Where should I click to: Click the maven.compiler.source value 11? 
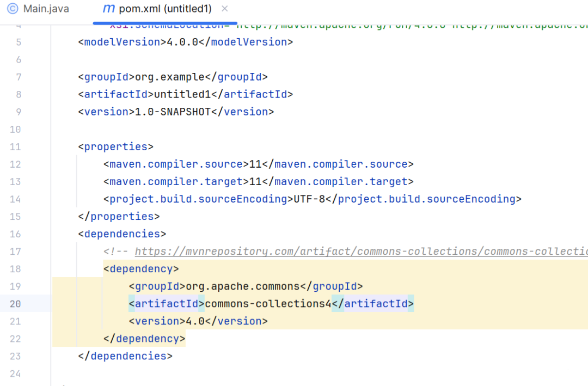(255, 164)
